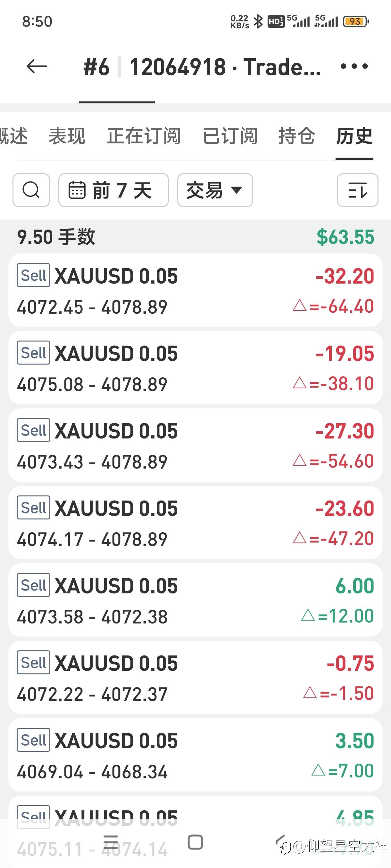Open the sort order icon button
The image size is (391, 868).
(x=357, y=190)
